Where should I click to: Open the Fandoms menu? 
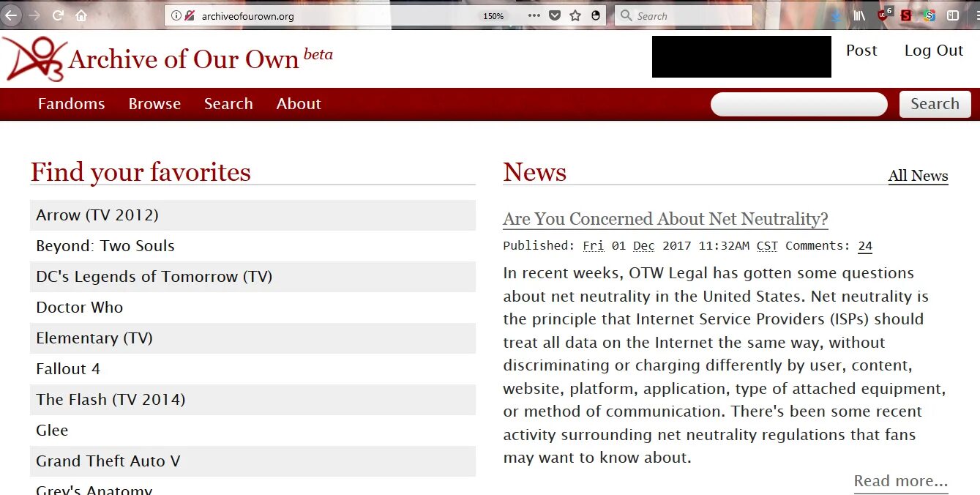click(x=71, y=104)
